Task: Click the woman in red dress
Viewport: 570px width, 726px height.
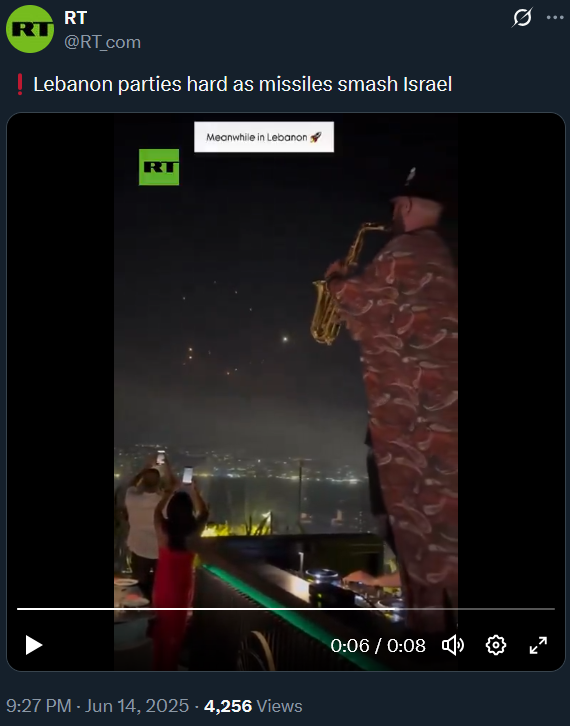Action: [x=176, y=574]
